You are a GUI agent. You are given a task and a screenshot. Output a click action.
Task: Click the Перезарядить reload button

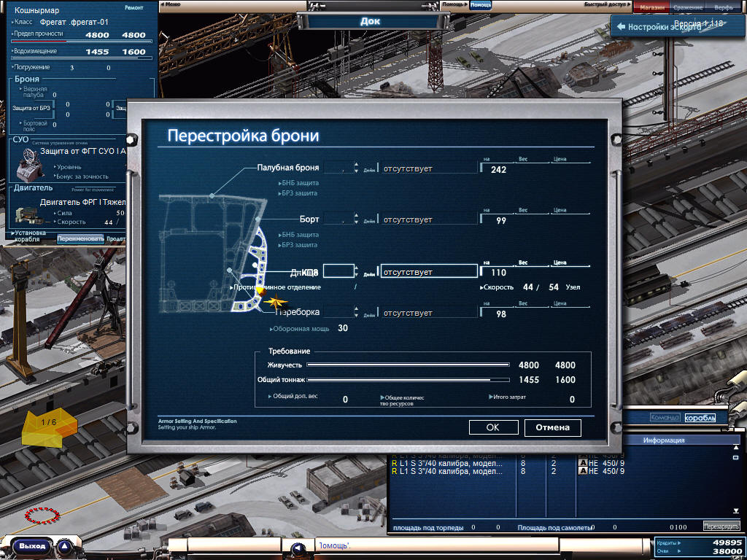(x=721, y=526)
